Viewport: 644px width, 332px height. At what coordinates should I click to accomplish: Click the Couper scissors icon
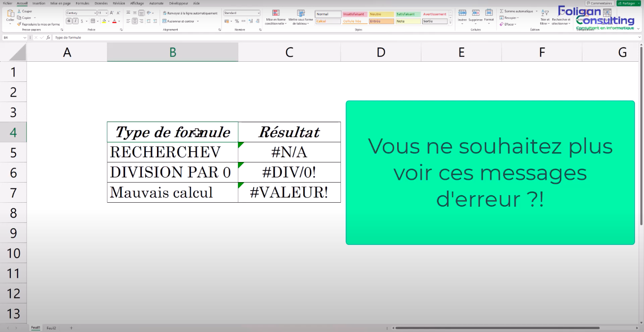pos(19,11)
